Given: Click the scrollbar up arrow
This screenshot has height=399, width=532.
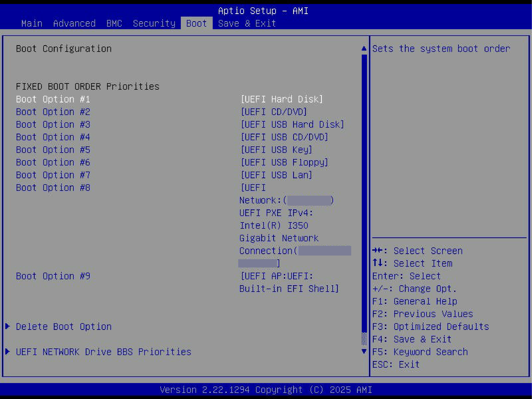Looking at the screenshot, I should pyautogui.click(x=364, y=48).
